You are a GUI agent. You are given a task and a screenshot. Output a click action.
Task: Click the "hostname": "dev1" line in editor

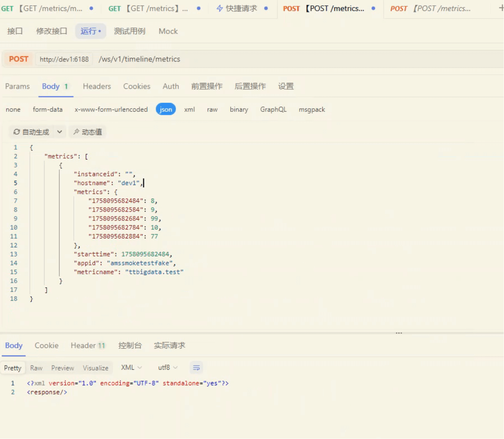click(108, 183)
